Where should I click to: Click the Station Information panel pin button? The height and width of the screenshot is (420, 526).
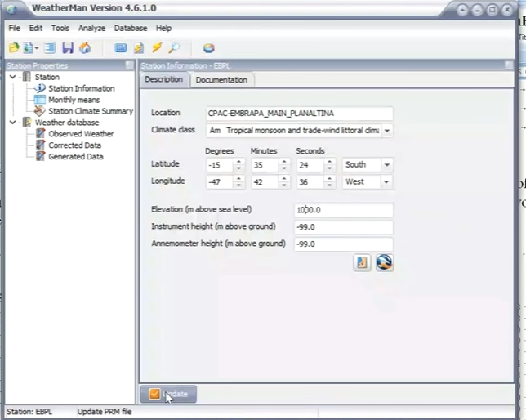pos(509,65)
